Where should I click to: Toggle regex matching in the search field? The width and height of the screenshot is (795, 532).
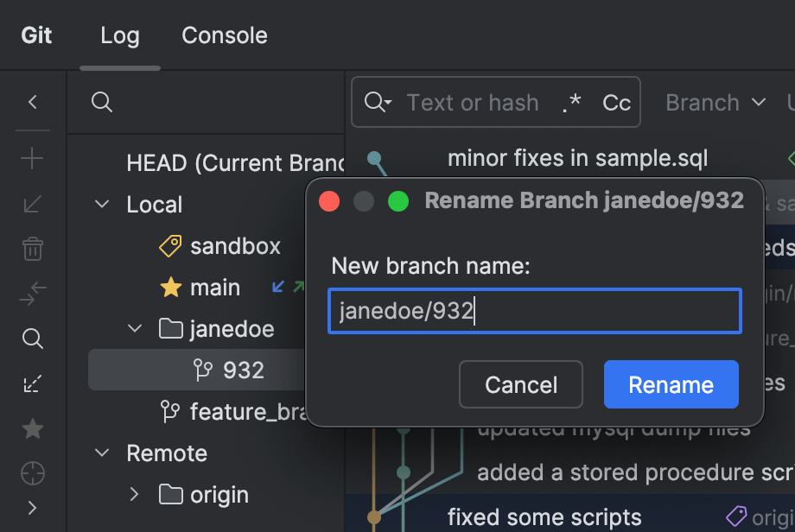pyautogui.click(x=571, y=102)
